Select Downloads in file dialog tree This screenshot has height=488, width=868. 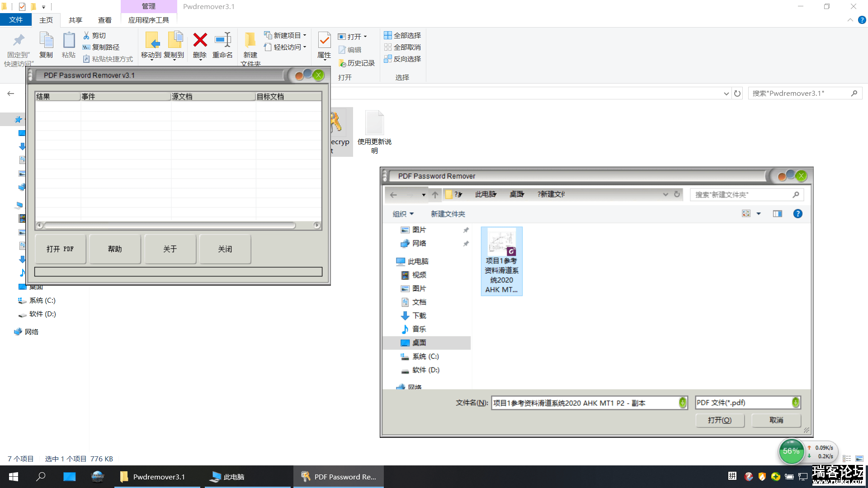click(419, 315)
